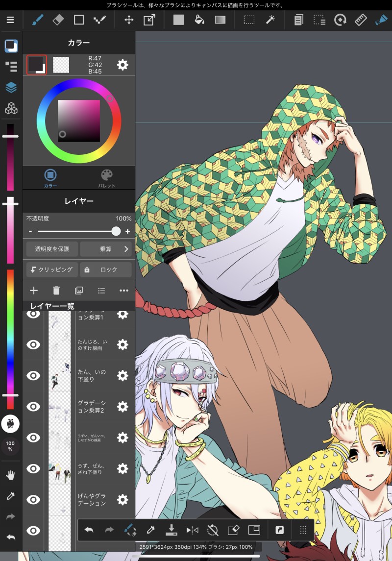Open the selection menu icon
The height and width of the screenshot is (561, 392).
click(x=319, y=20)
